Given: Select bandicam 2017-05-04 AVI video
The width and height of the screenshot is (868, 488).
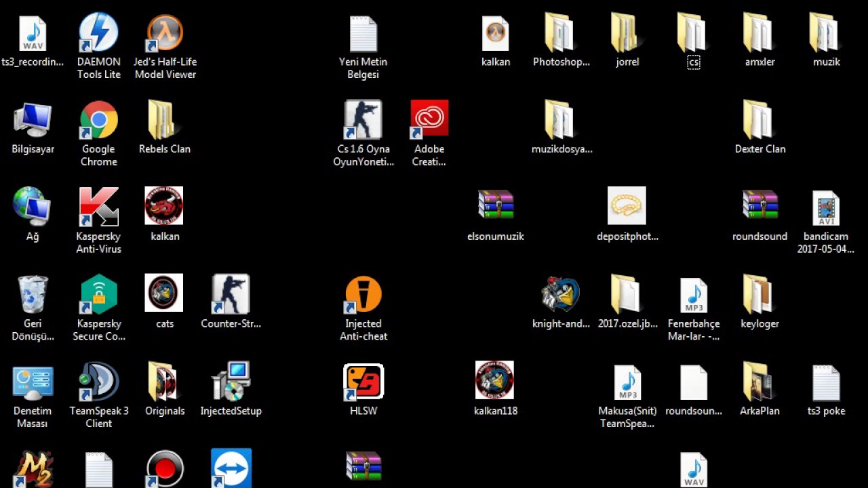Looking at the screenshot, I should [x=826, y=209].
